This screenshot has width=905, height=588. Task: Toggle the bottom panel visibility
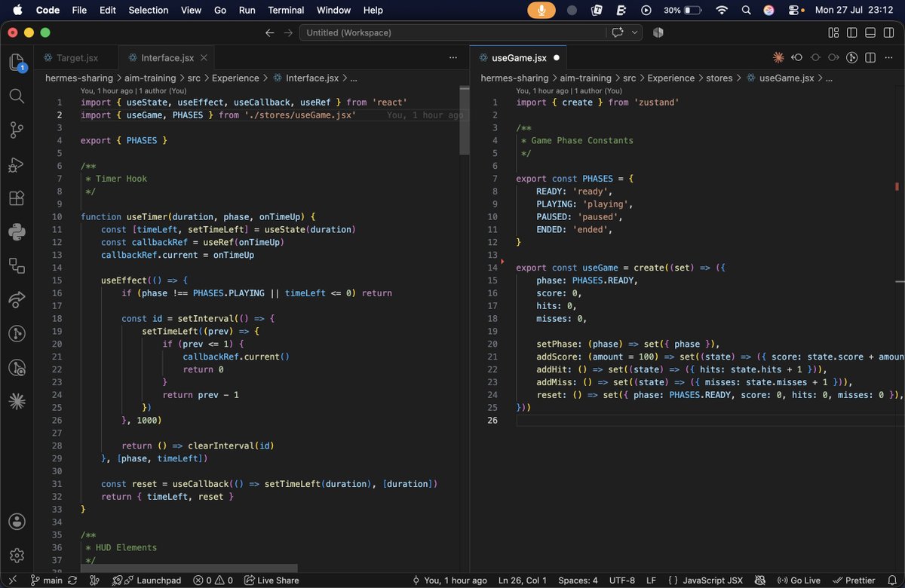870,32
